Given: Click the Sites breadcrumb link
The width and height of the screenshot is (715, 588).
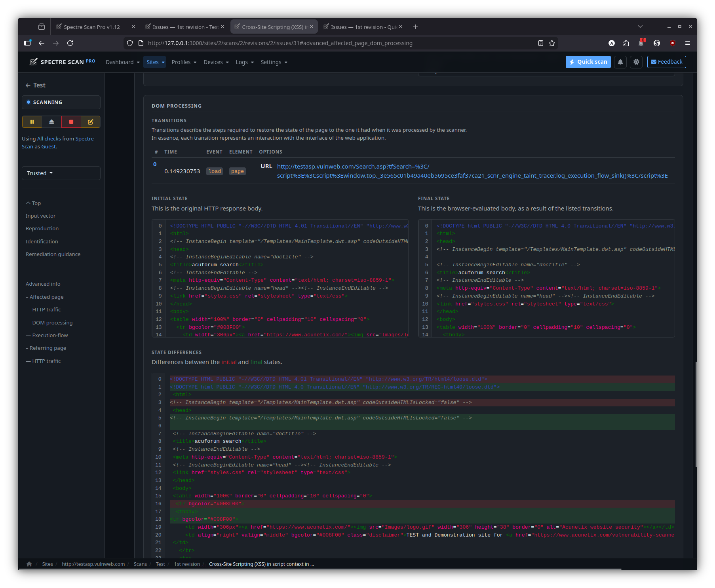Looking at the screenshot, I should 48,564.
